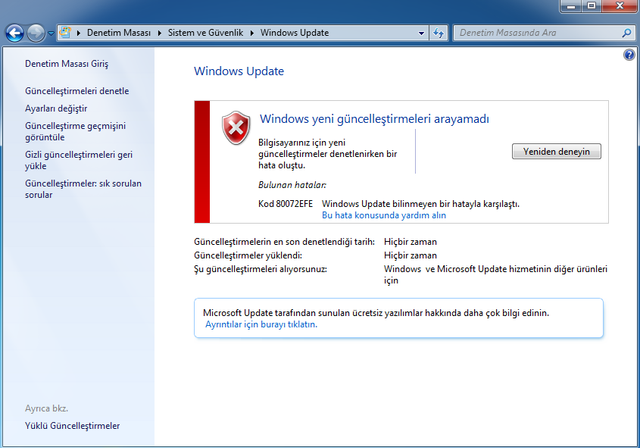Open Güncelleştirme geçmişini görüntüle
640x448 pixels.
click(x=75, y=131)
